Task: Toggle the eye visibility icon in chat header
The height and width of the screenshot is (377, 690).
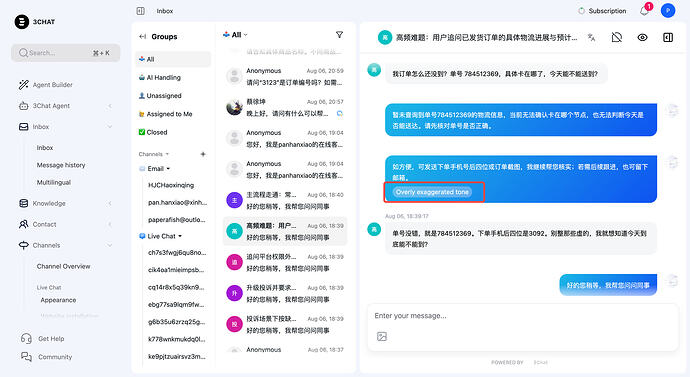Action: (642, 37)
